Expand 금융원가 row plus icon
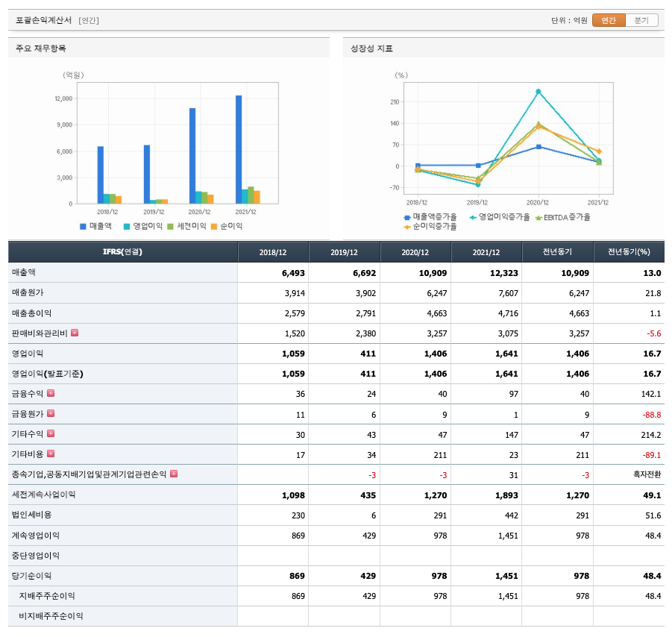The height and width of the screenshot is (637, 672). (x=51, y=413)
